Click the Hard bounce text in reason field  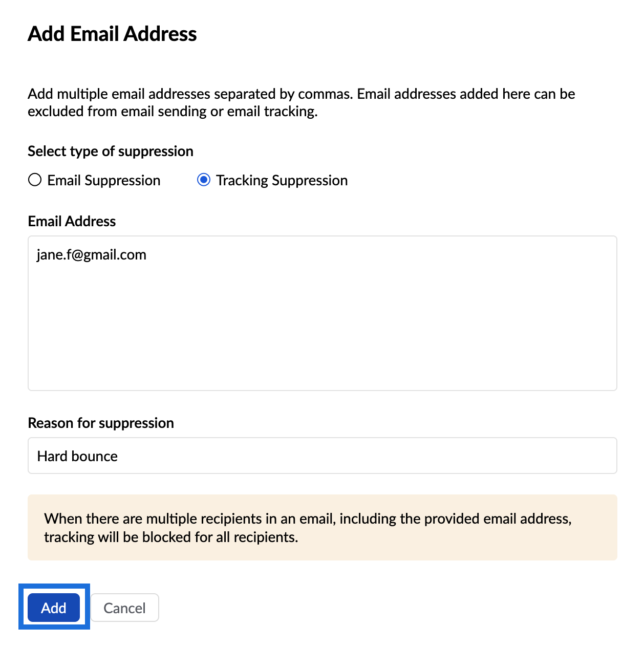(77, 456)
